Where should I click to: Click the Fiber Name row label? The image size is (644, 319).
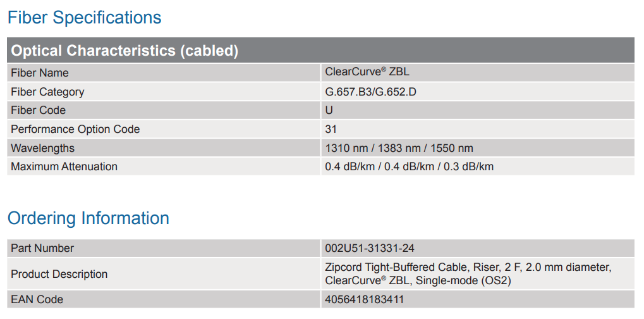40,73
